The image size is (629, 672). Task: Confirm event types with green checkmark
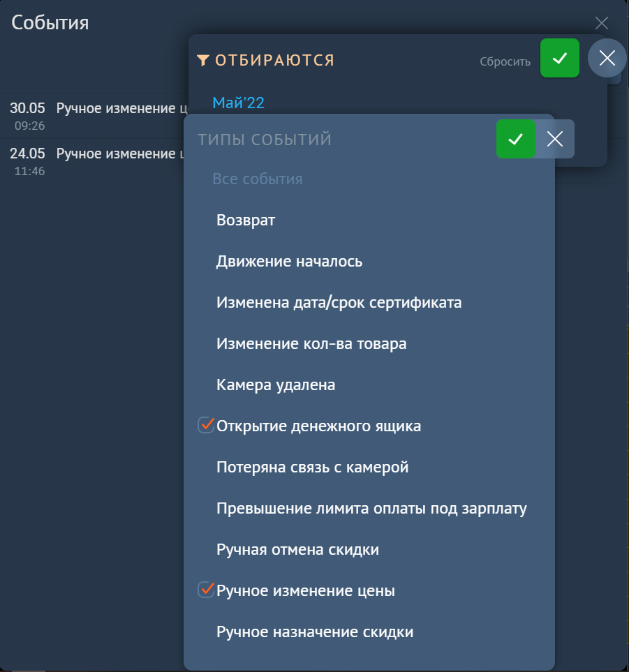click(515, 139)
